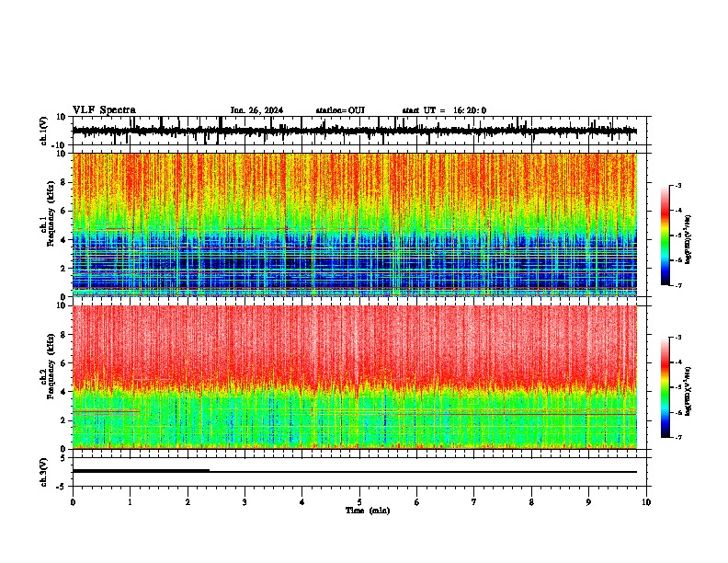Image resolution: width=728 pixels, height=563 pixels.
Task: Select the start UT 16:20:0 text
Action: pos(444,110)
